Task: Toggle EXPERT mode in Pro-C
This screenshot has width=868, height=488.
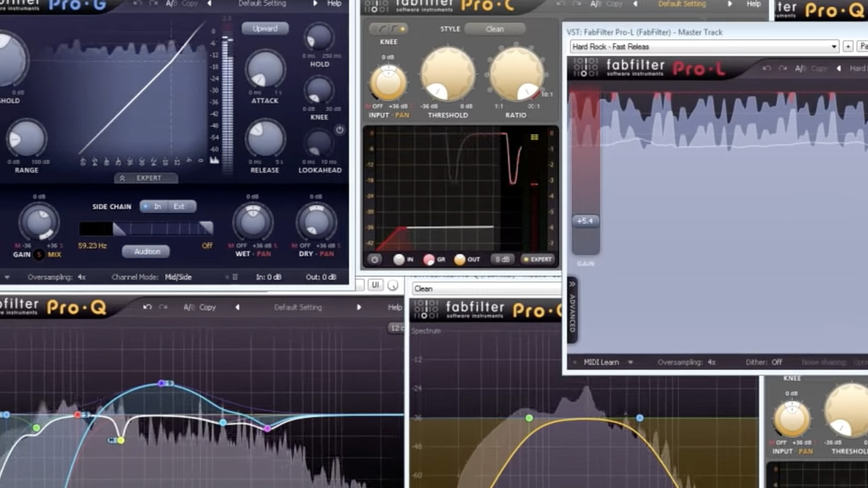Action: point(538,259)
